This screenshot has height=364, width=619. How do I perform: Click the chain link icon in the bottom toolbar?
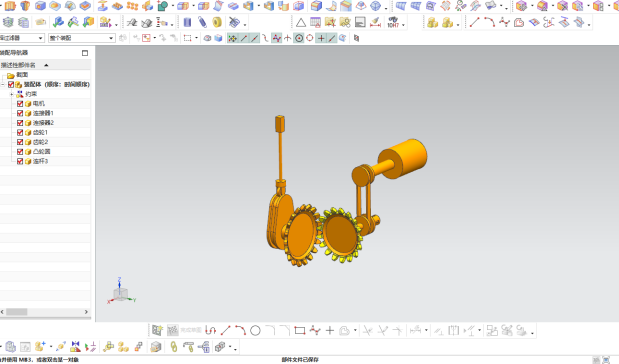[x=174, y=347]
